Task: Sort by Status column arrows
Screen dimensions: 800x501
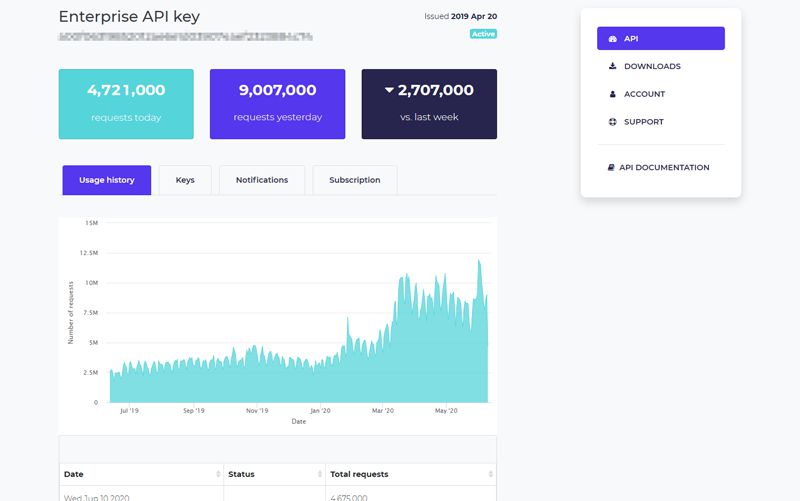Action: coord(321,474)
